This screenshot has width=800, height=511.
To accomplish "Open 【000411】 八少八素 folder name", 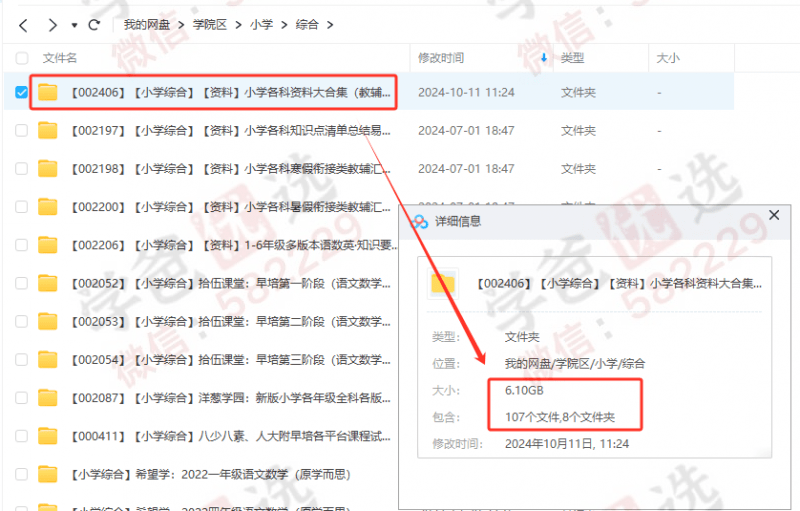I will point(230,436).
